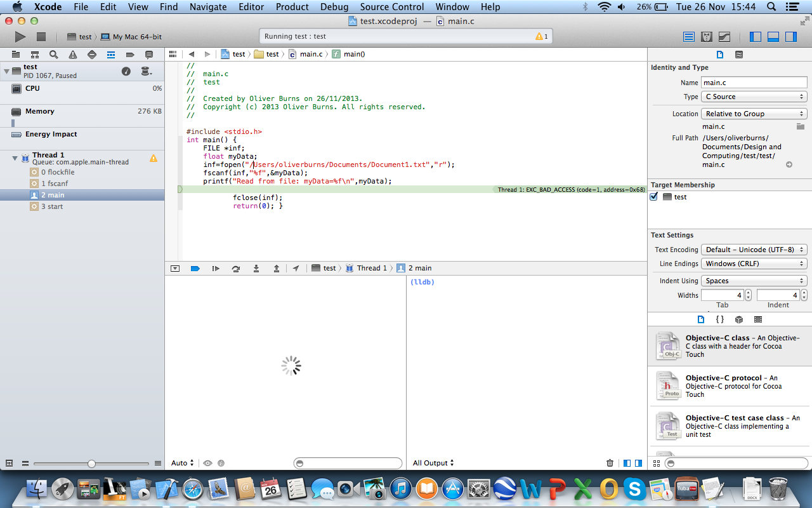Open Location Relative to Group dropdown
Viewport: 812px width, 508px height.
(x=754, y=114)
